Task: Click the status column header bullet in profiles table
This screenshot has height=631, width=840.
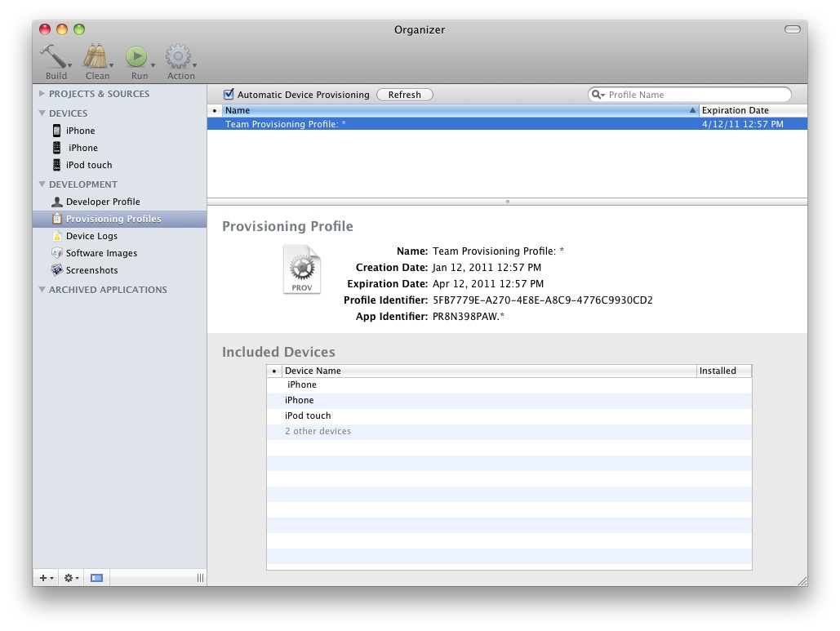Action: coord(215,110)
